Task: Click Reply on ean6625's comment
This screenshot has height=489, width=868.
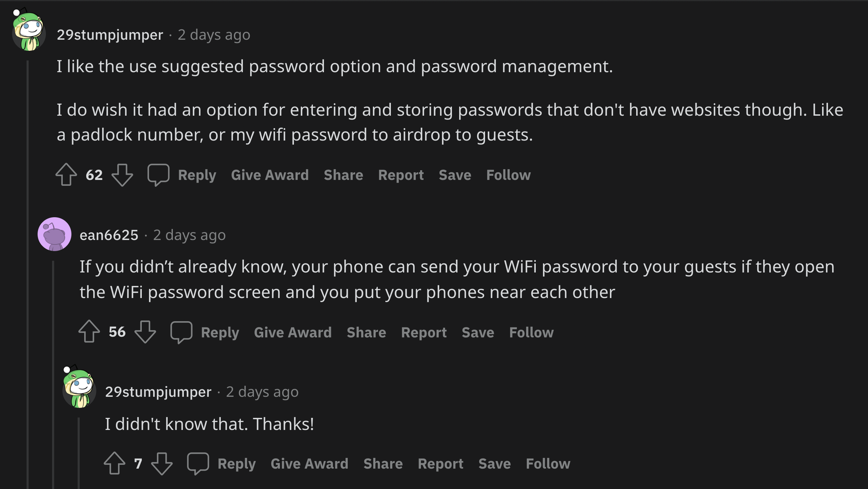Action: point(220,332)
